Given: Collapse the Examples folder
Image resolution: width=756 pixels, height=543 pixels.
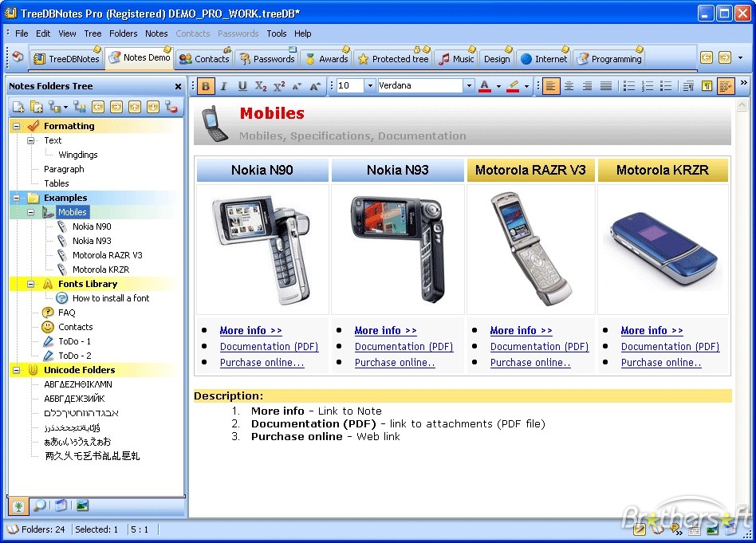Looking at the screenshot, I should 17,198.
